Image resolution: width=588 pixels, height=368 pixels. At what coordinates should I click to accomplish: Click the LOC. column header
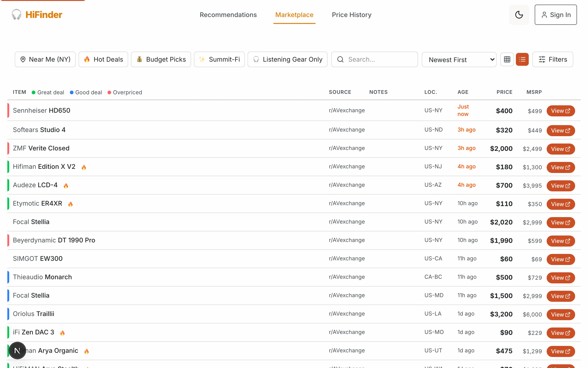pos(431,92)
